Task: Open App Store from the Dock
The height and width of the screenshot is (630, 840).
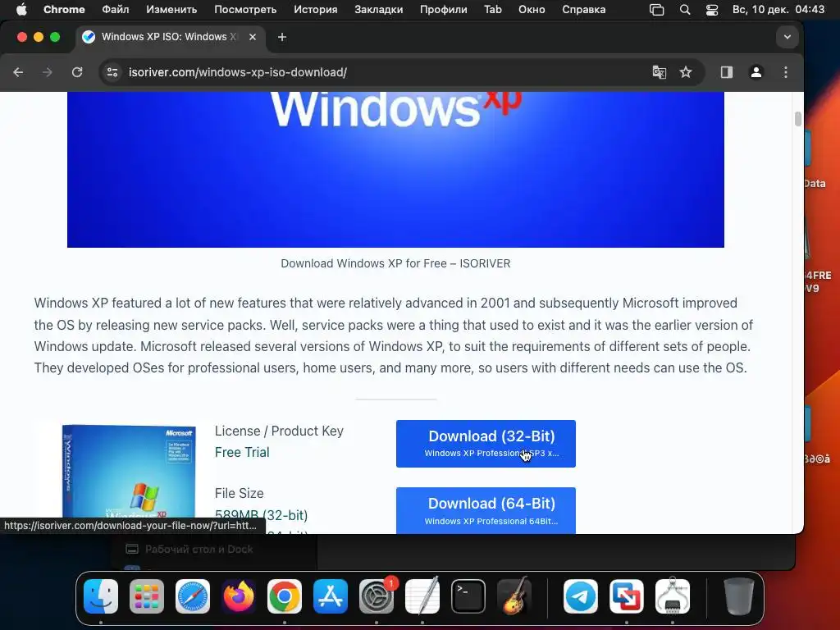Action: click(x=331, y=596)
